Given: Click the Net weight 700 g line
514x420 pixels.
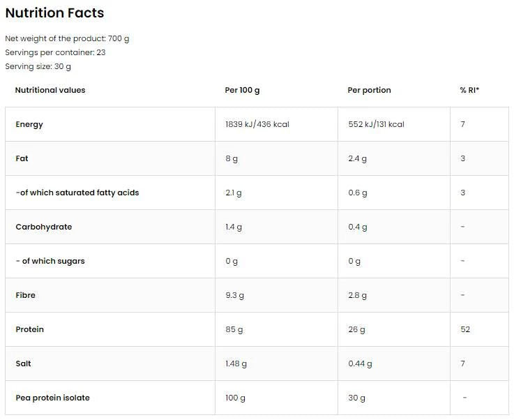Looking at the screenshot, I should [67, 38].
